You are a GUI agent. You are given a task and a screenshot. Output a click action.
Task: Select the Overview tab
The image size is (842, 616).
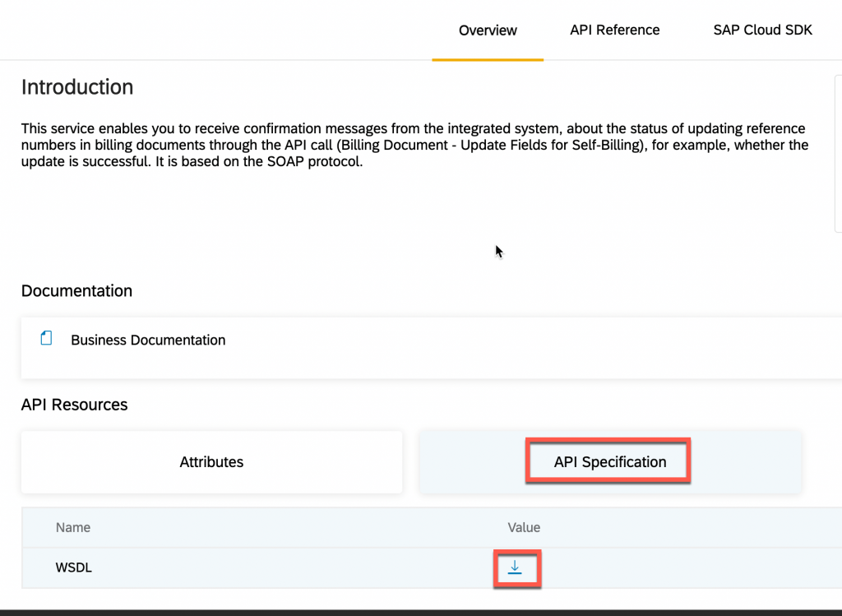pos(488,30)
